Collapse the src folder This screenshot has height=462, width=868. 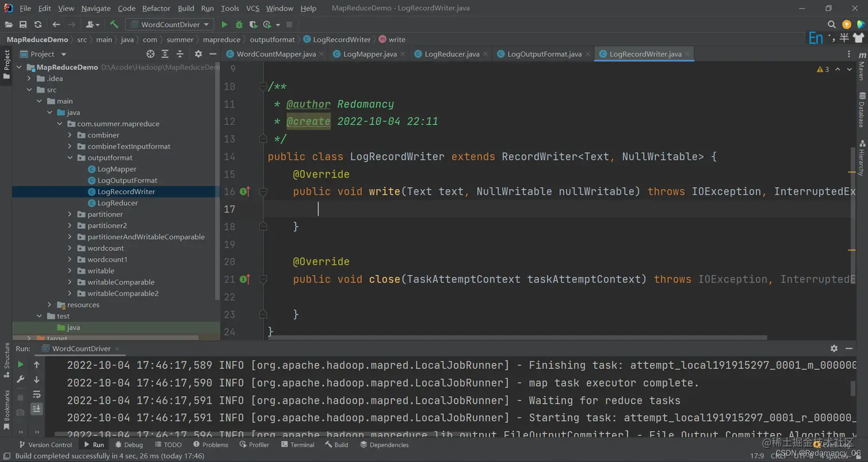pos(29,90)
